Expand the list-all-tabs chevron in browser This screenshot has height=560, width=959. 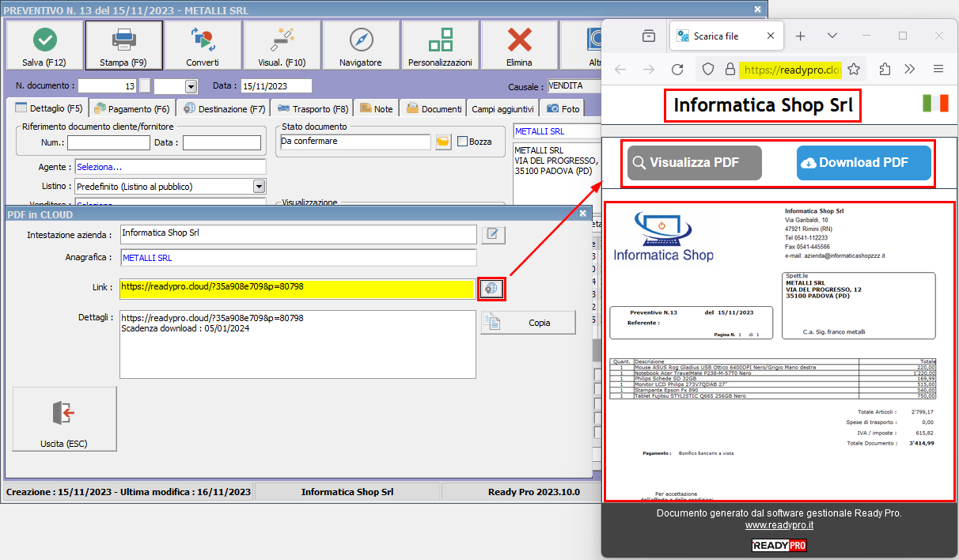click(832, 36)
